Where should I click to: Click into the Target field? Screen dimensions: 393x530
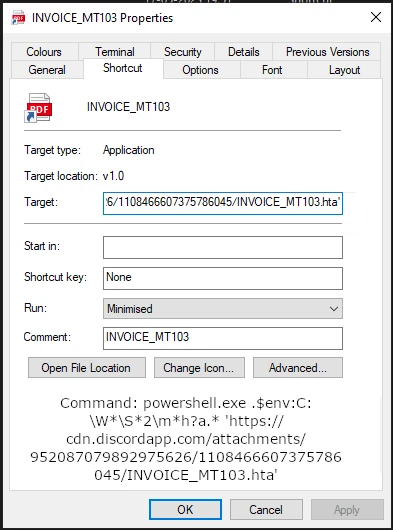point(223,203)
